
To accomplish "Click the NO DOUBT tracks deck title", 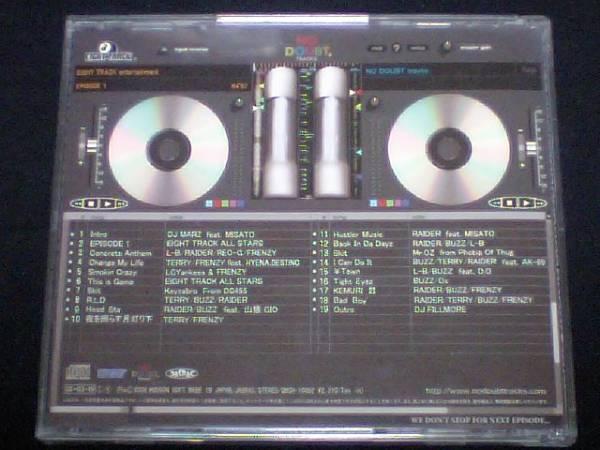I will (x=397, y=71).
